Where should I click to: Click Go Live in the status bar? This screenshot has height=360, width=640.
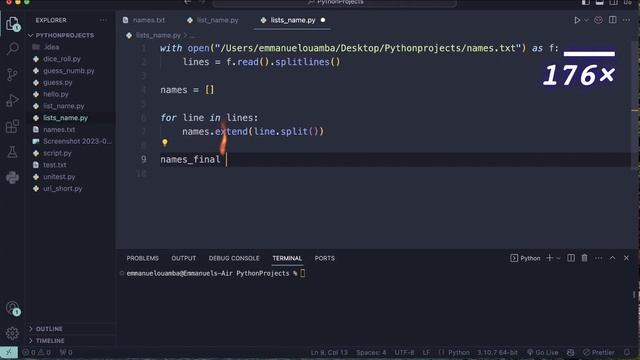(542, 352)
